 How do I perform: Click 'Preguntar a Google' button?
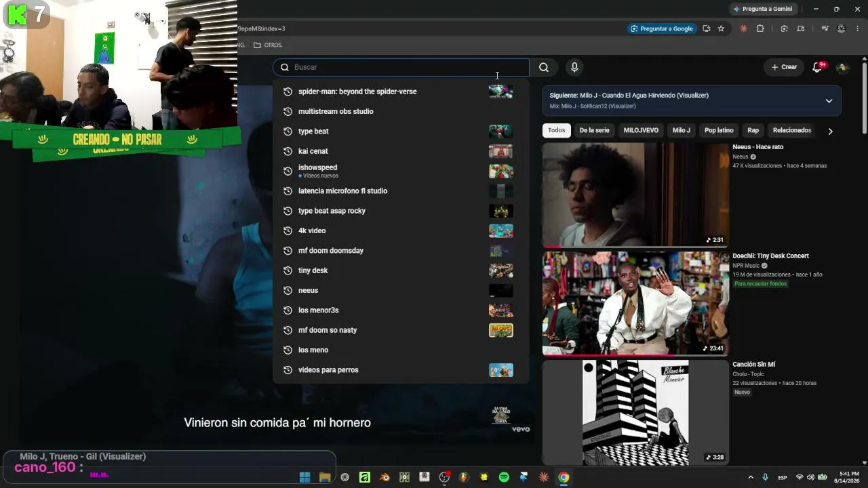tap(661, 28)
